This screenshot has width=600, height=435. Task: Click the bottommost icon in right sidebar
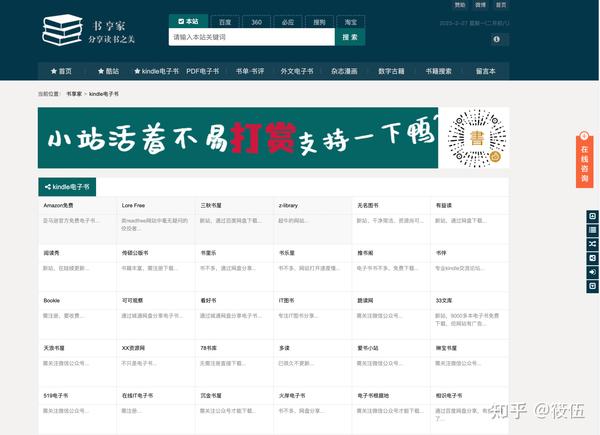(592, 286)
